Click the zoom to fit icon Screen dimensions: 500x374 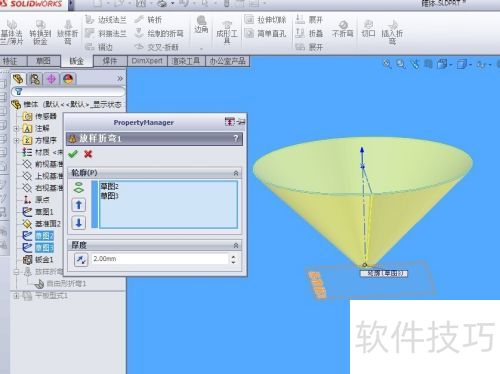click(387, 64)
